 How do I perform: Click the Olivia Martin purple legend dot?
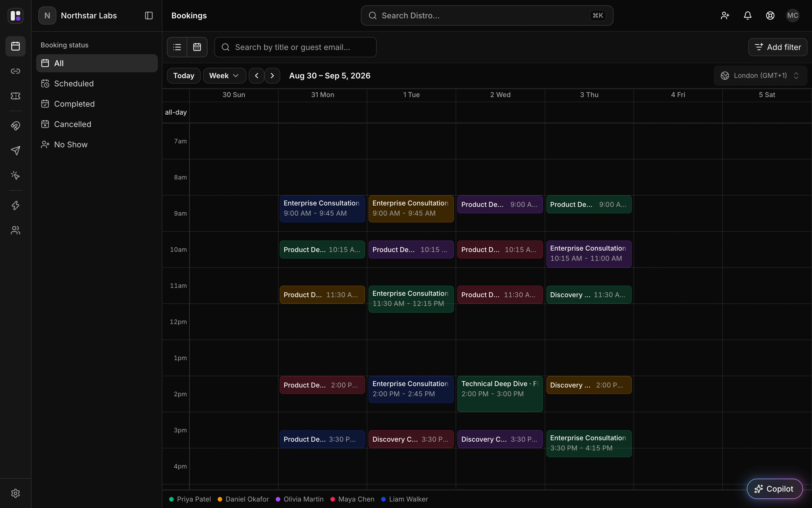(278, 499)
